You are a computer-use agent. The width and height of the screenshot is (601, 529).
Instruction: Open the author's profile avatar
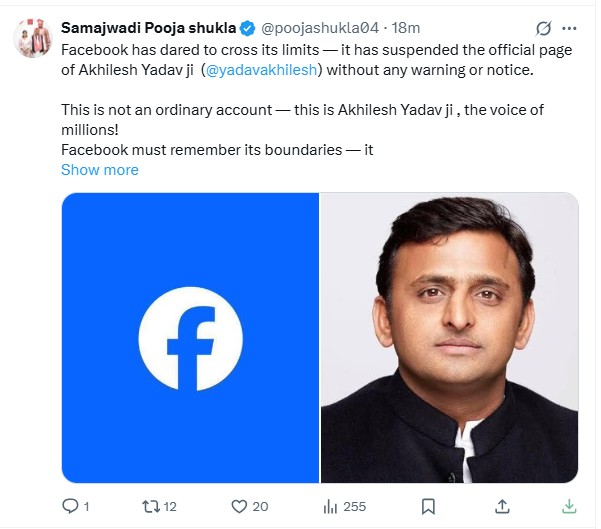tap(33, 37)
